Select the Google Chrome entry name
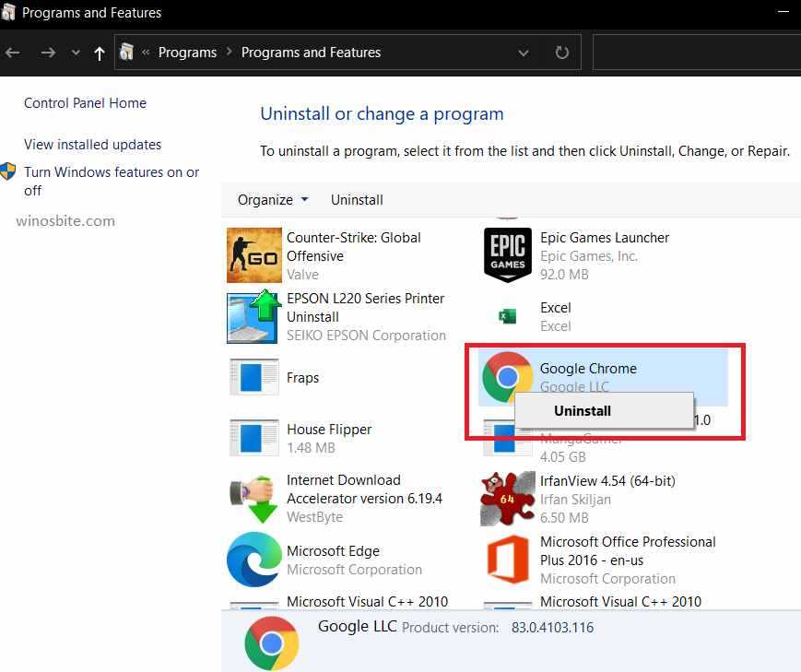The height and width of the screenshot is (672, 801). coord(588,369)
